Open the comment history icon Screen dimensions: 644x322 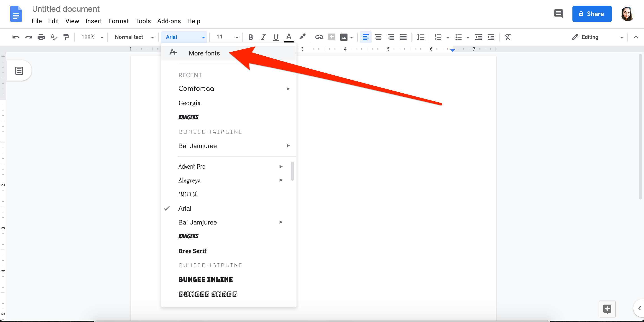(558, 14)
